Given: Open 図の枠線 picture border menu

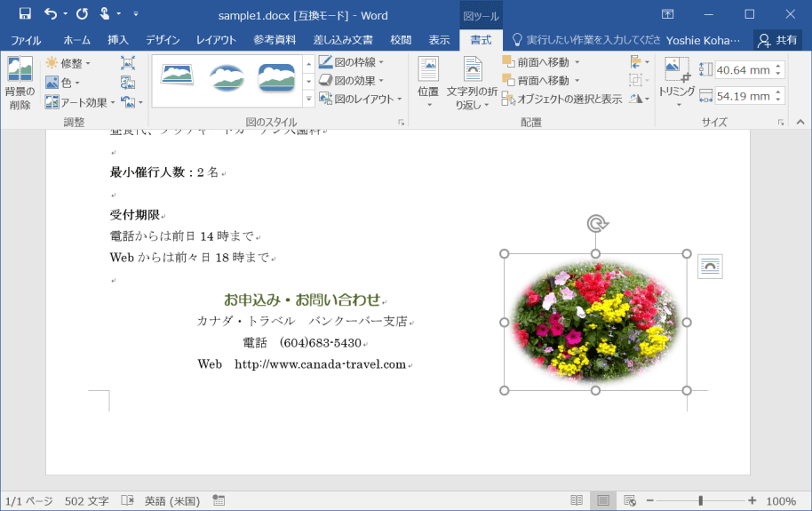Looking at the screenshot, I should tap(351, 61).
